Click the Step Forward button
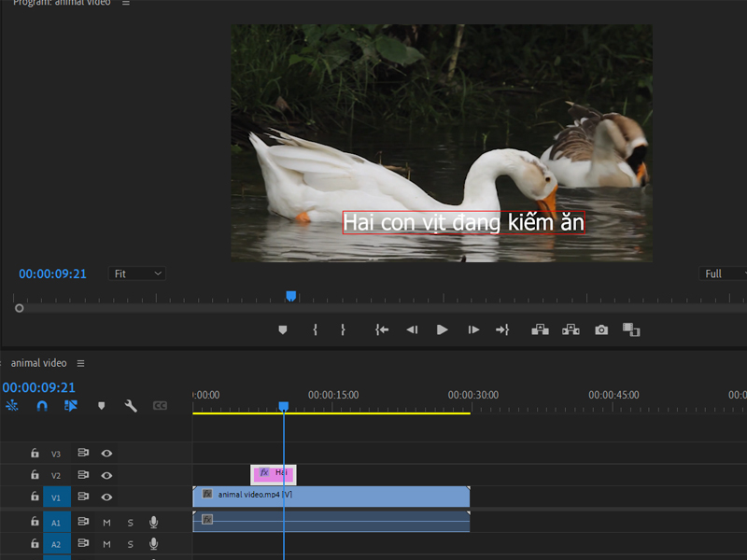This screenshot has width=747, height=560. click(x=473, y=329)
